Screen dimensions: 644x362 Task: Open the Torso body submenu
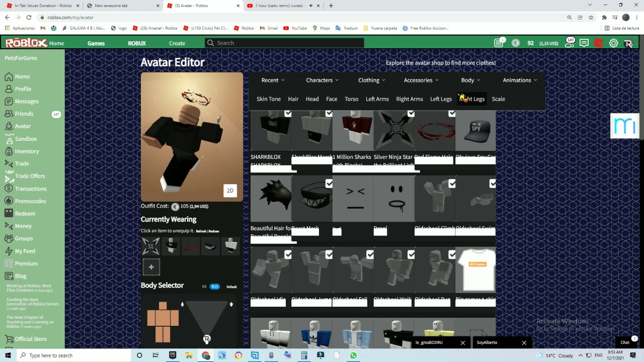point(352,99)
